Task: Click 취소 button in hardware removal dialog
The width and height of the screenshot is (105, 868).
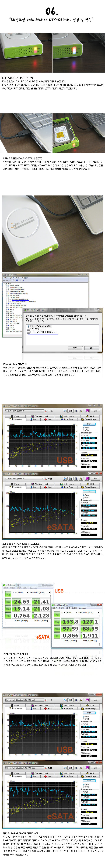Action: point(92,348)
